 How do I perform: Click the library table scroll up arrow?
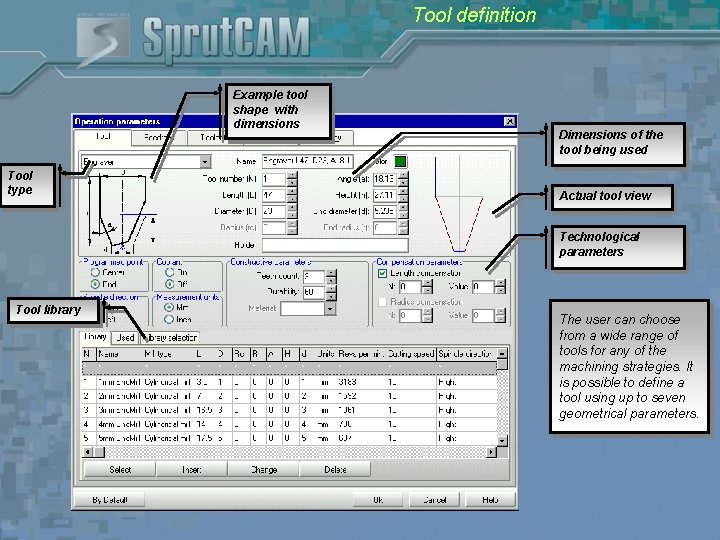point(502,353)
